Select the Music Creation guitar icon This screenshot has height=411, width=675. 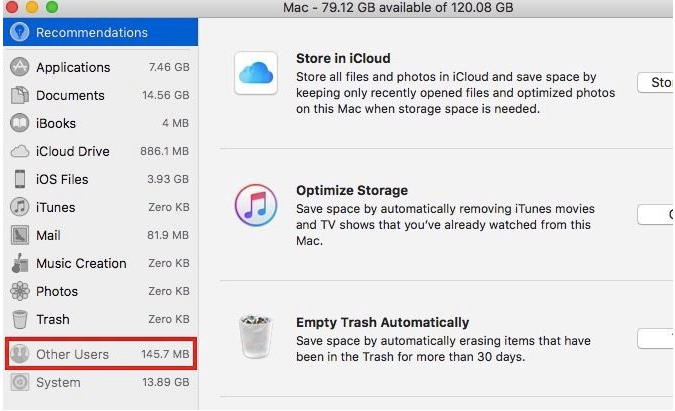coord(20,263)
